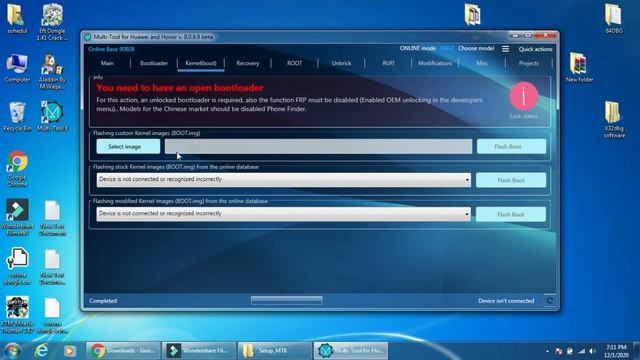Click the progress bar in status bar
Screen dimensions: 640x360
coord(287,300)
